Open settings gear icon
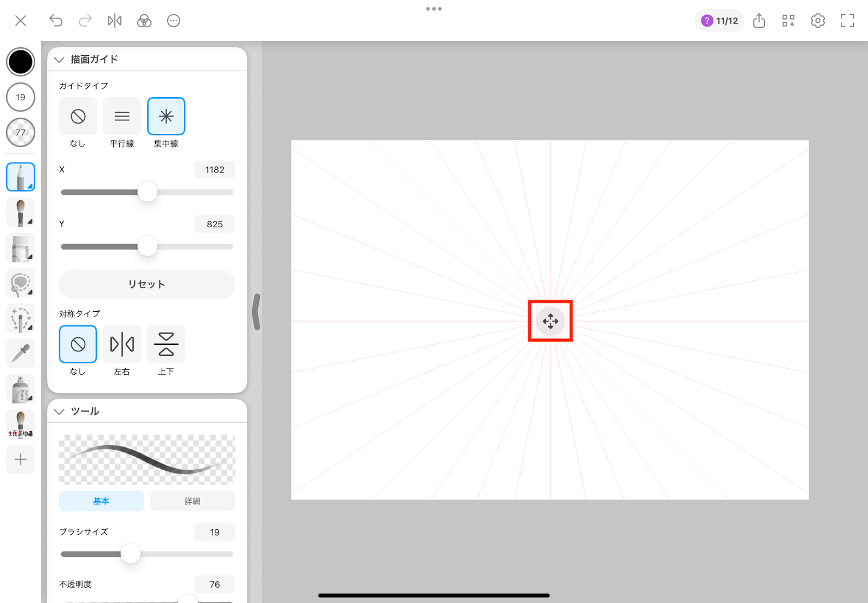 pyautogui.click(x=818, y=21)
